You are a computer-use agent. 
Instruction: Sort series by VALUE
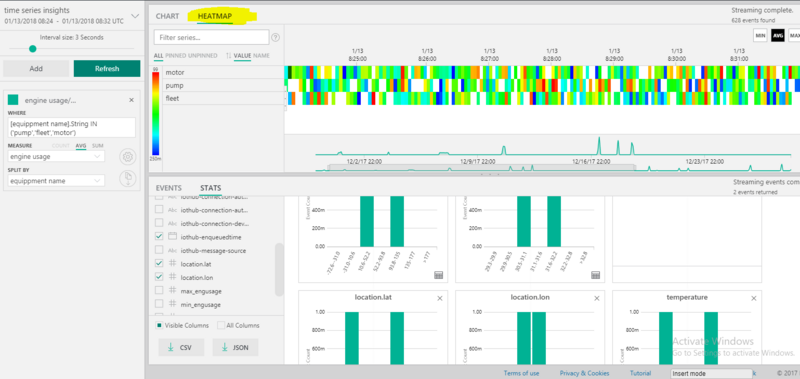[x=242, y=56]
